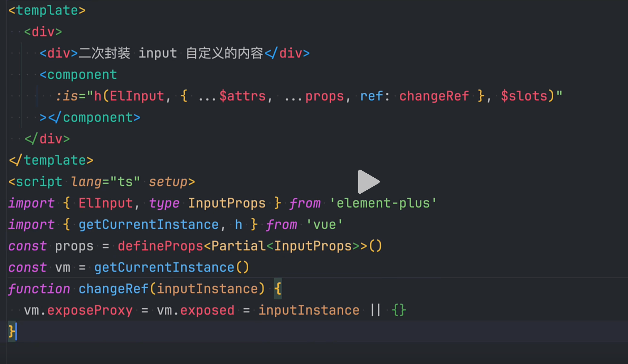Place cursor in Chinese text 二次封装

[104, 53]
